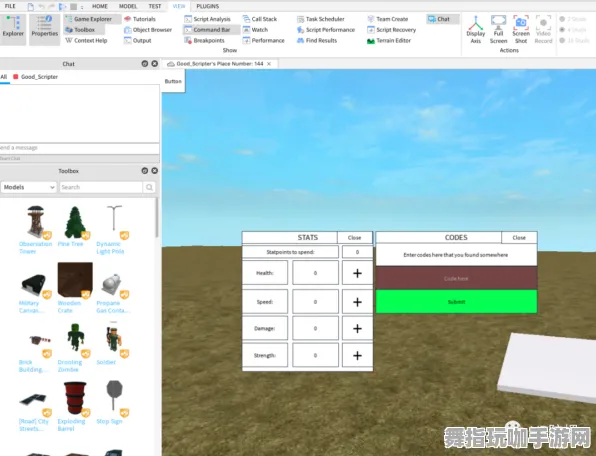Open Script Analysis
The height and width of the screenshot is (456, 596).
pos(208,19)
